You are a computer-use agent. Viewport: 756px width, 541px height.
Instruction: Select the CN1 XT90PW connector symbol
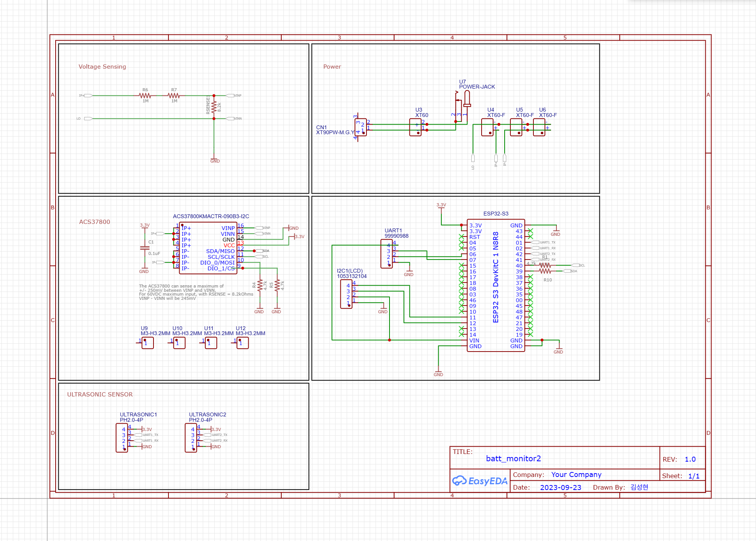360,127
